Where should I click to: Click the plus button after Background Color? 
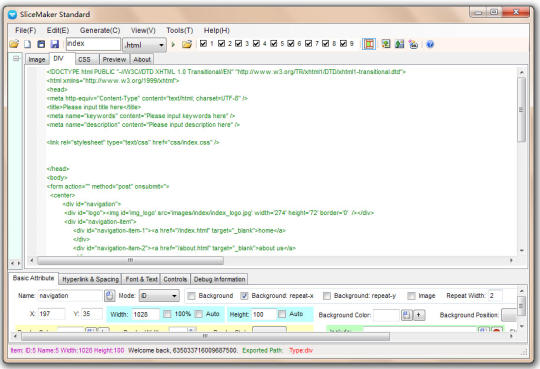tap(419, 315)
